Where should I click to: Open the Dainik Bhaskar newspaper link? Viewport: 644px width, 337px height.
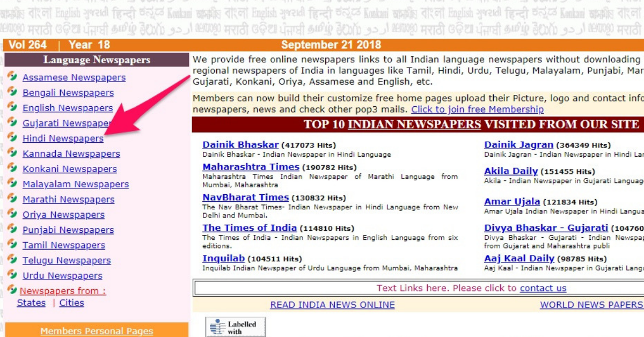pyautogui.click(x=240, y=145)
